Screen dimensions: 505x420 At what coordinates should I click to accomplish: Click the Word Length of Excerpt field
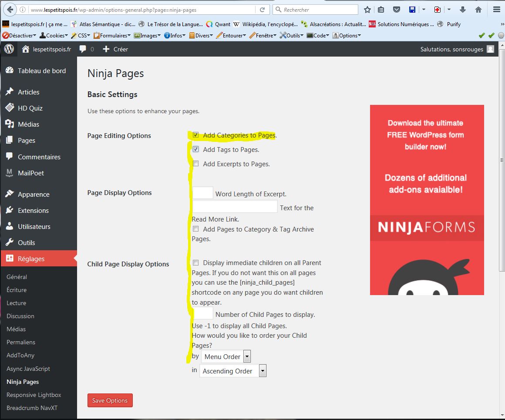tap(202, 193)
